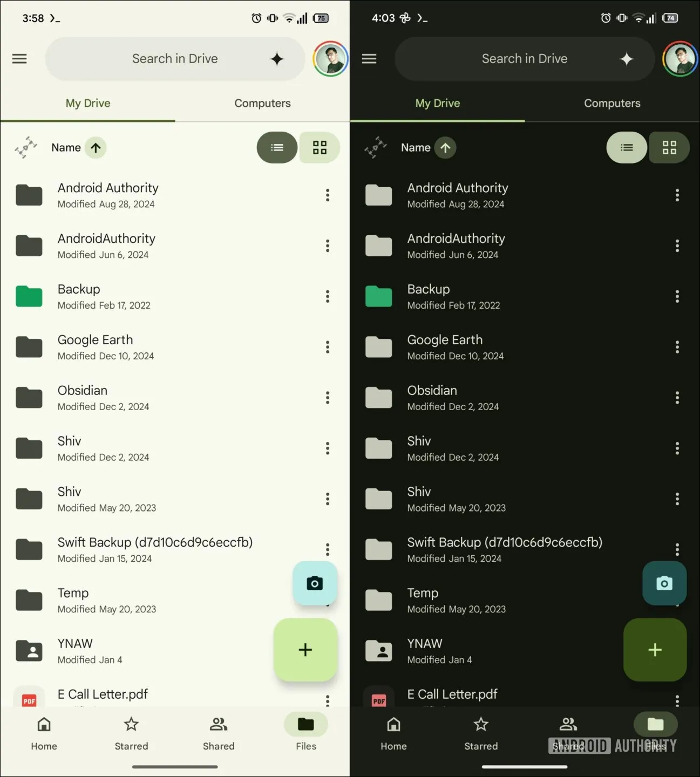Click the YNAW shared-folder icon, dark screen
The image size is (700, 777).
point(379,651)
